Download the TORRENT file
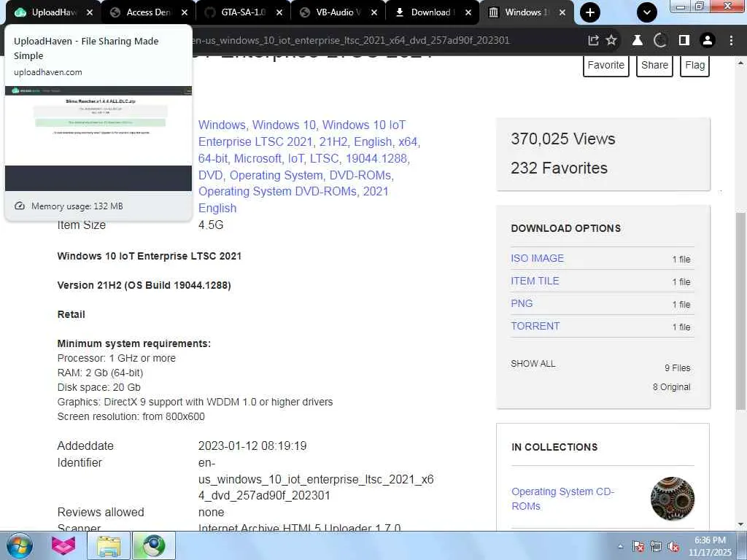 [x=535, y=326]
